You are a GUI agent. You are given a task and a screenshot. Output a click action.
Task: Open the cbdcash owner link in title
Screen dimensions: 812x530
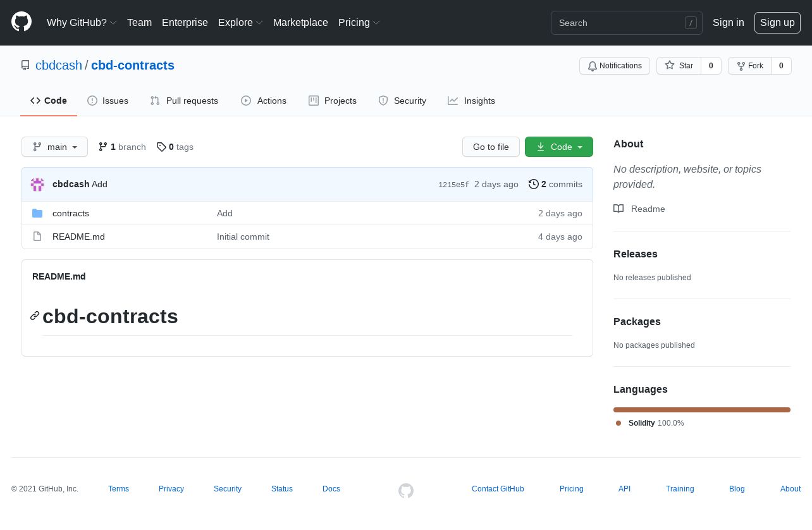pyautogui.click(x=59, y=65)
